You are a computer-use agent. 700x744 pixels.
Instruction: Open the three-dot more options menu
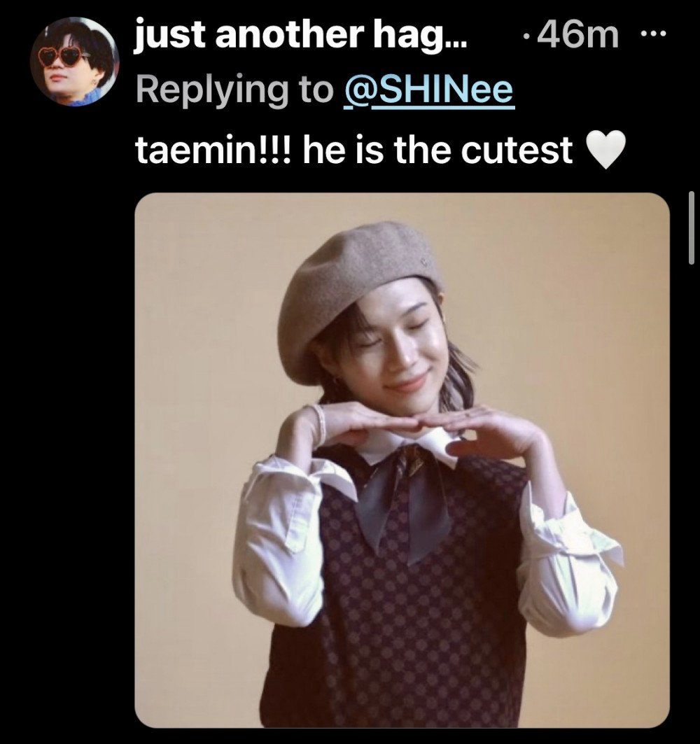pyautogui.click(x=652, y=35)
